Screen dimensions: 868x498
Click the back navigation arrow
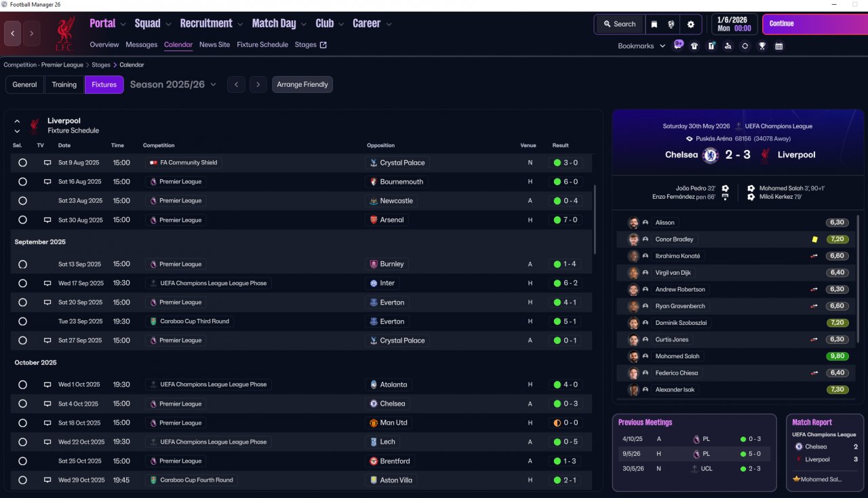tap(12, 33)
